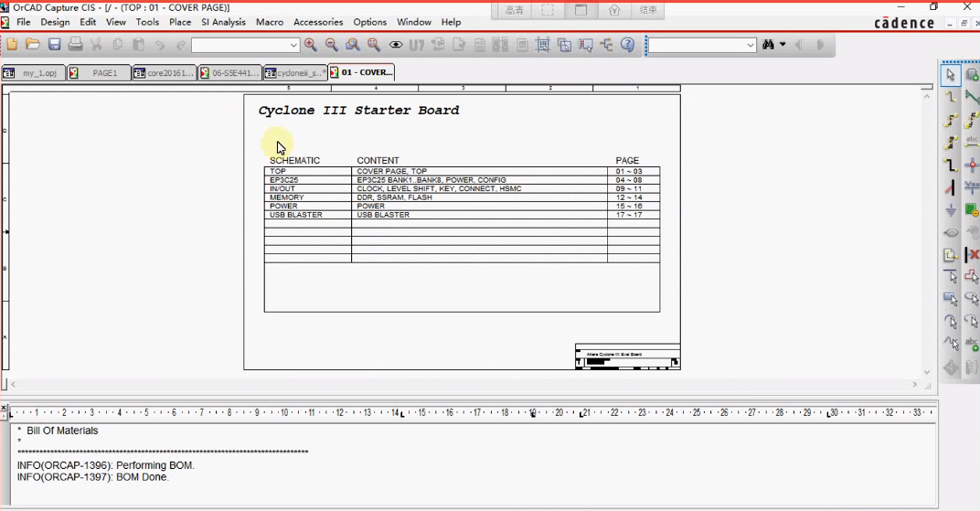Choose the Select arrow tool
The width and height of the screenshot is (980, 511).
(951, 75)
